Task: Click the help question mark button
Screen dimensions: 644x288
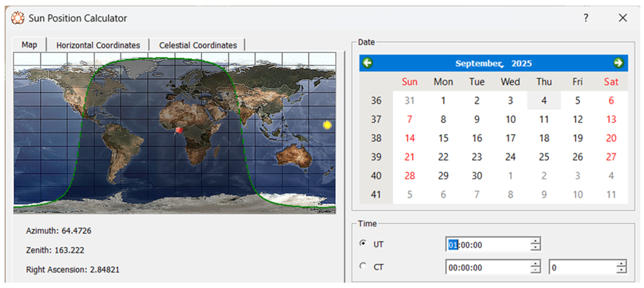Action: pos(586,18)
